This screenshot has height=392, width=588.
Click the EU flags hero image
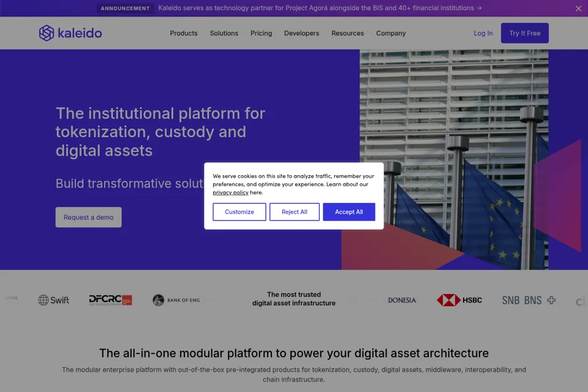[x=454, y=159]
